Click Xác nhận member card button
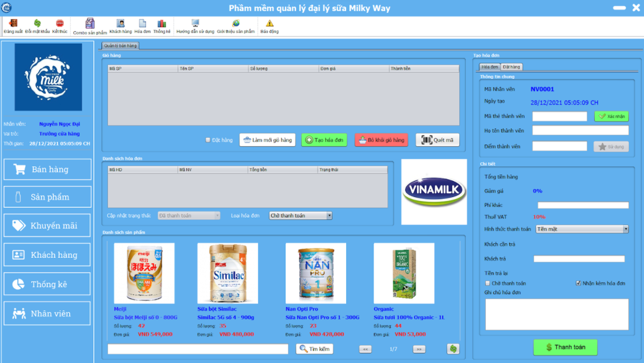Screen dimensions: 644x363 click(612, 116)
